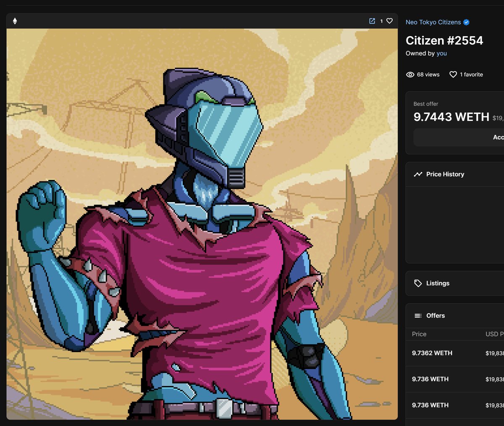Screen dimensions: 504x426
Task: Click the "Best offer" label
Action: pos(426,104)
